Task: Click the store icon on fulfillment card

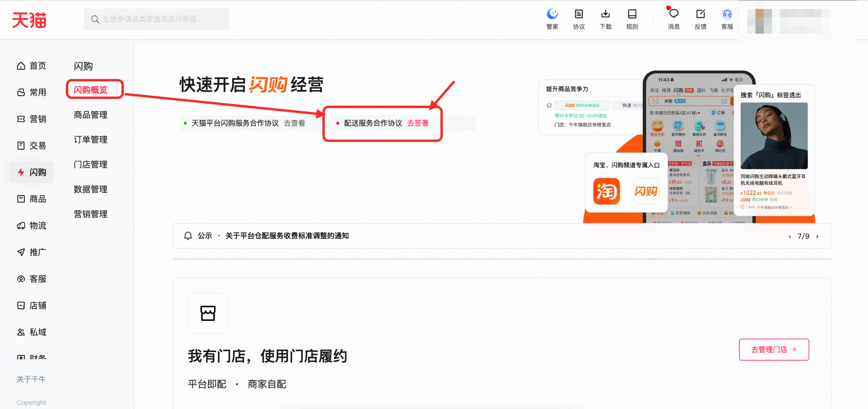Action: (208, 313)
